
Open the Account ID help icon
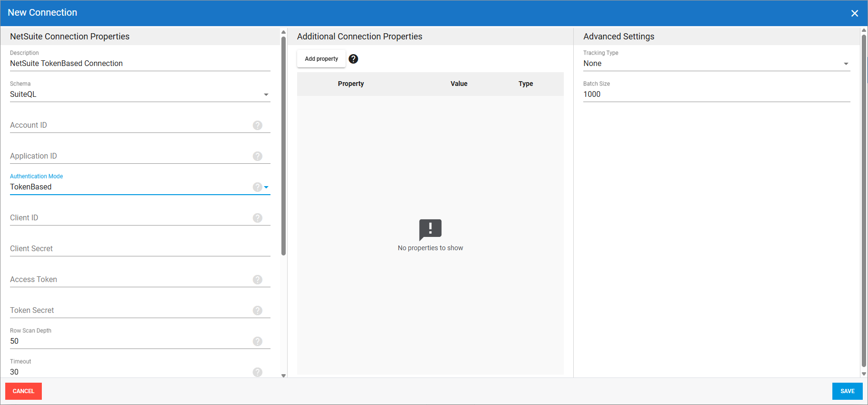[258, 125]
